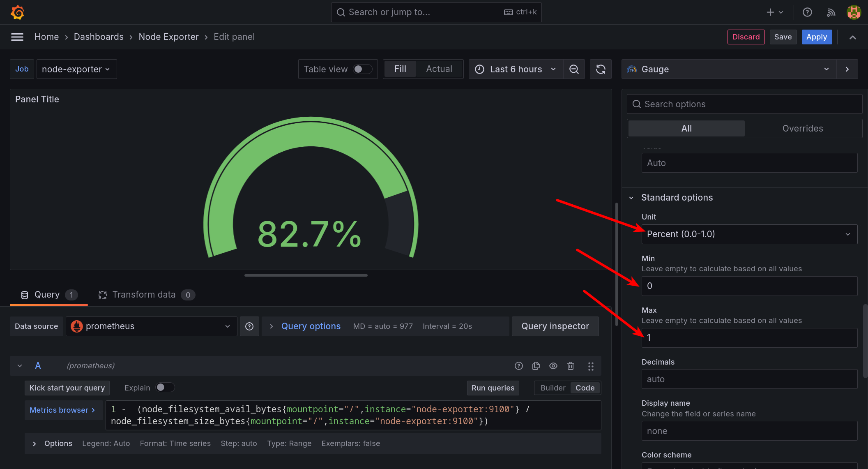Go to Home breadcrumb
This screenshot has width=868, height=469.
tap(46, 37)
